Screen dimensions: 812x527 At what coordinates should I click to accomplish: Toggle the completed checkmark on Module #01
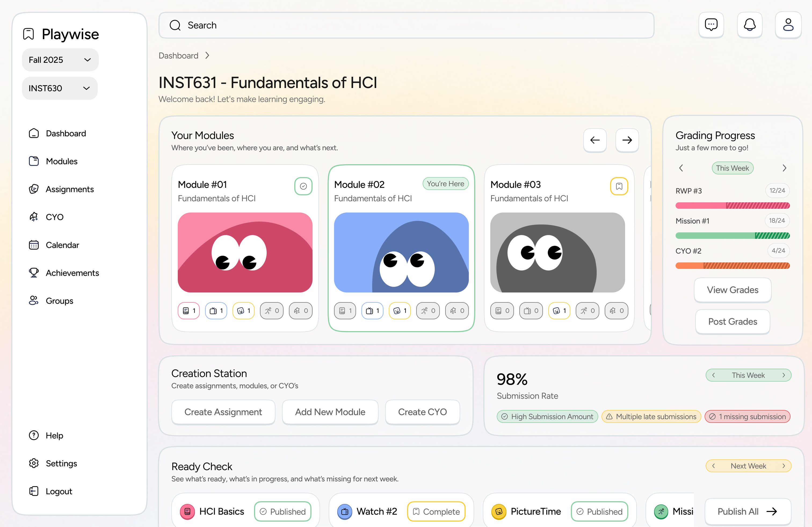point(303,186)
